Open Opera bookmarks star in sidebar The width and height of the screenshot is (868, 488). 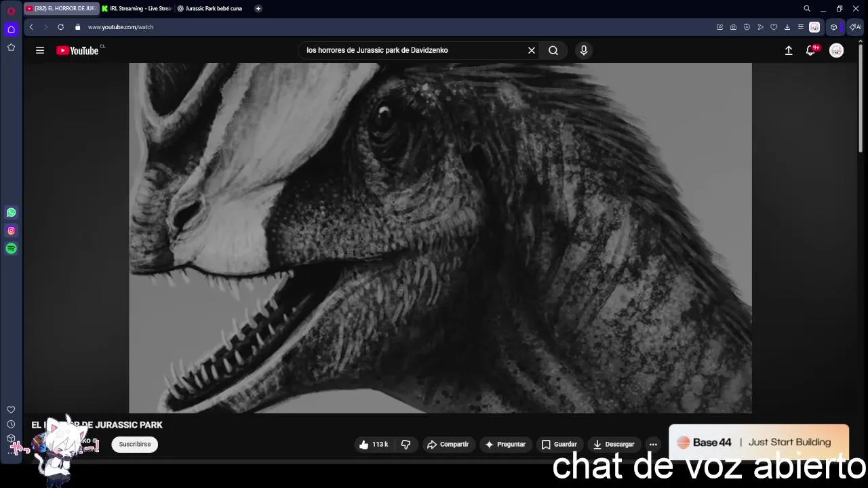tap(11, 47)
